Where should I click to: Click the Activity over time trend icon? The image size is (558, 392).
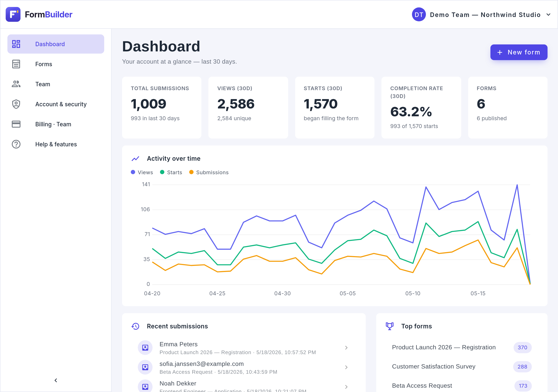135,159
